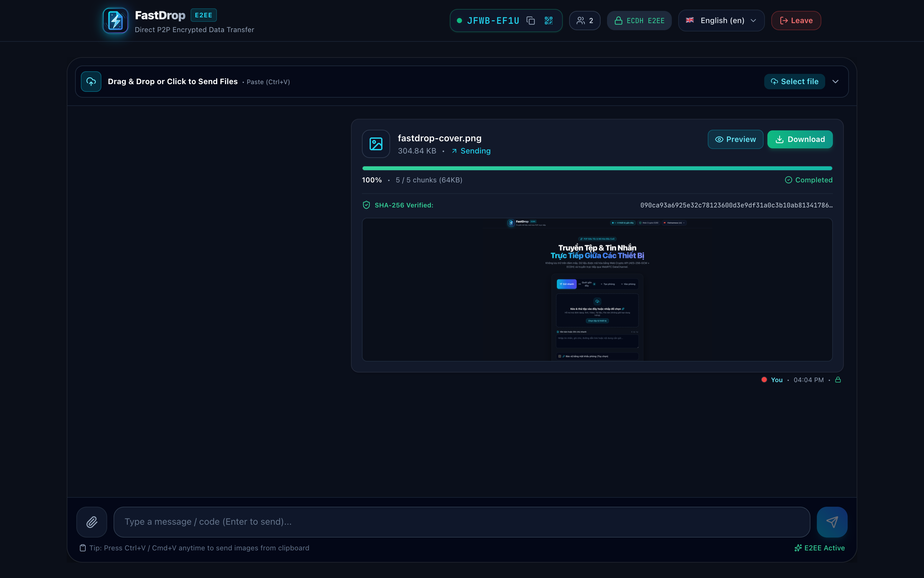Click the image file type icon for fastdrop-cover.png
Viewport: 924px width, 578px height.
click(376, 144)
